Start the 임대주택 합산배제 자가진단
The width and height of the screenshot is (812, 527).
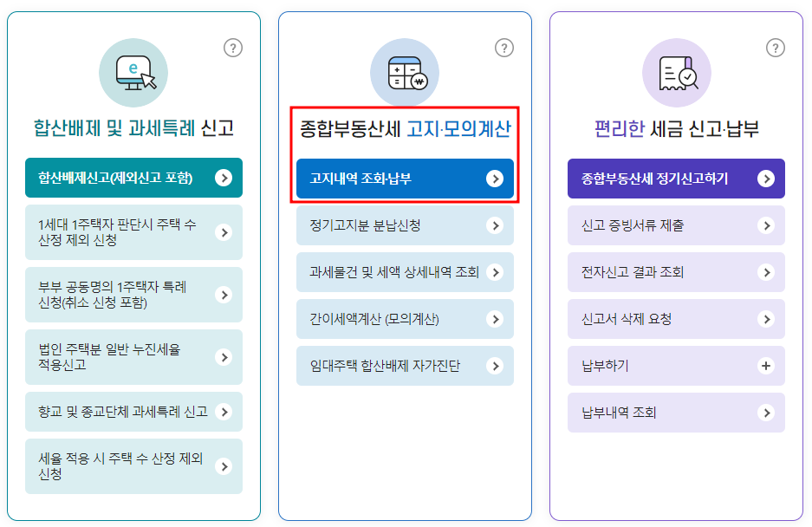(x=405, y=366)
